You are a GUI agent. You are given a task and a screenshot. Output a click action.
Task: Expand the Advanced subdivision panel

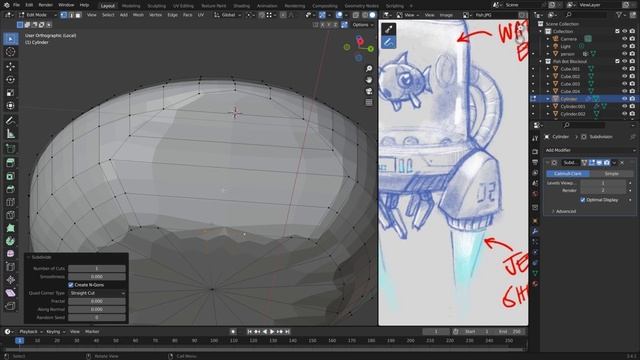(x=566, y=211)
